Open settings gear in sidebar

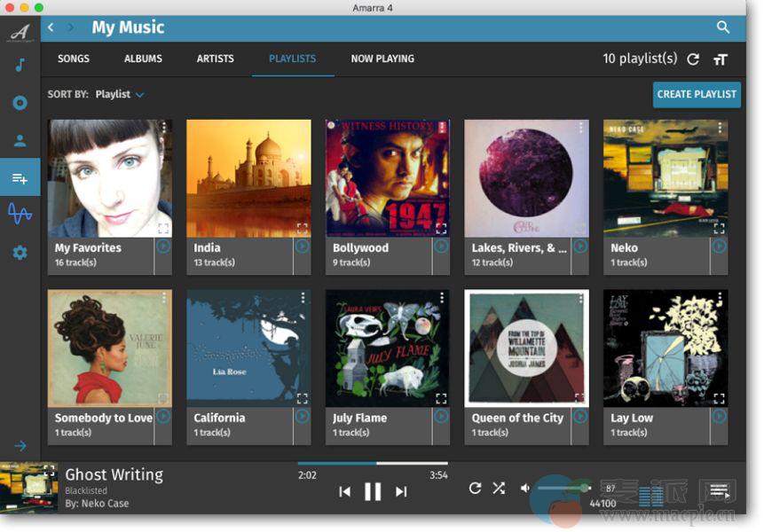[x=20, y=253]
